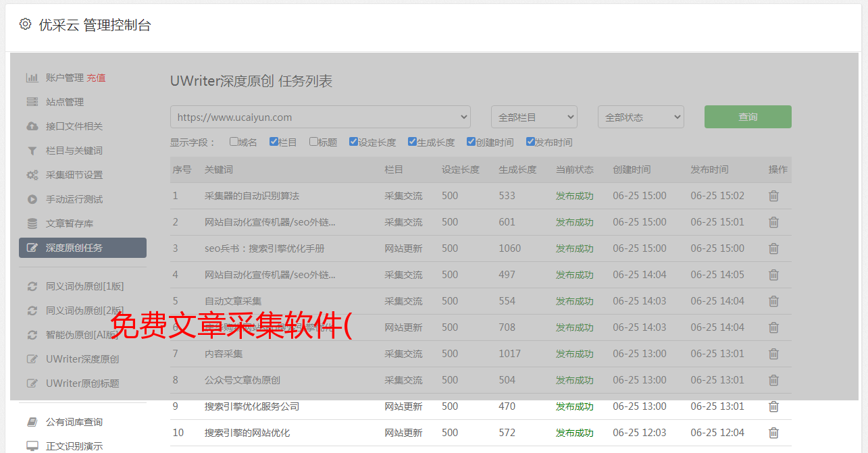The width and height of the screenshot is (868, 453).
Task: Click keyword 搜索引擎优化服务公司
Action: coord(252,406)
